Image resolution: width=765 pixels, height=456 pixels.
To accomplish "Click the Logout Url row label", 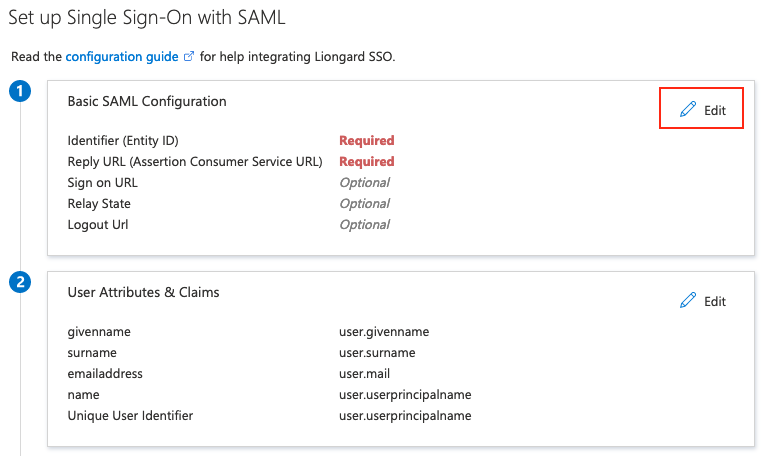I will point(97,224).
